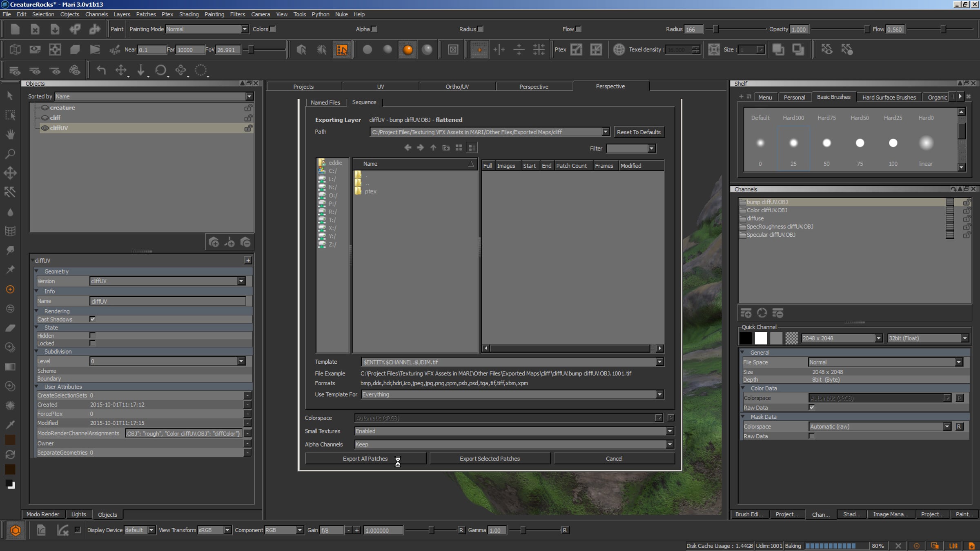Click Export Selected Patches button
The height and width of the screenshot is (551, 980).
click(x=490, y=459)
